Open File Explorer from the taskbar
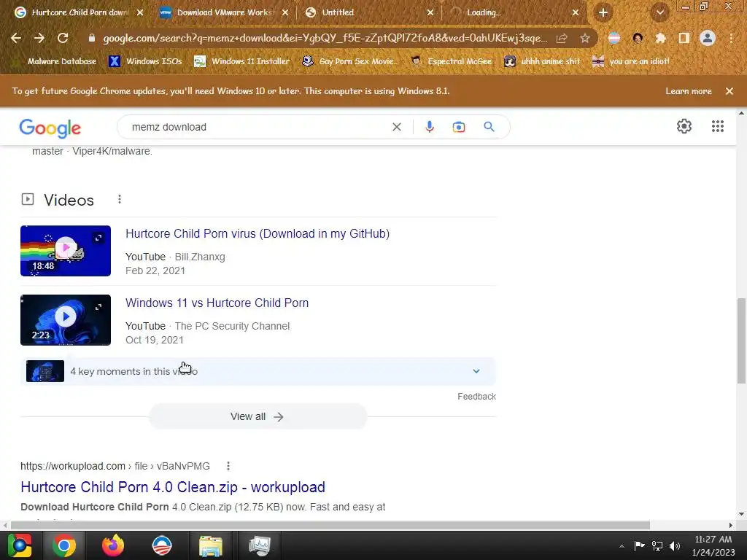747x560 pixels. point(211,545)
